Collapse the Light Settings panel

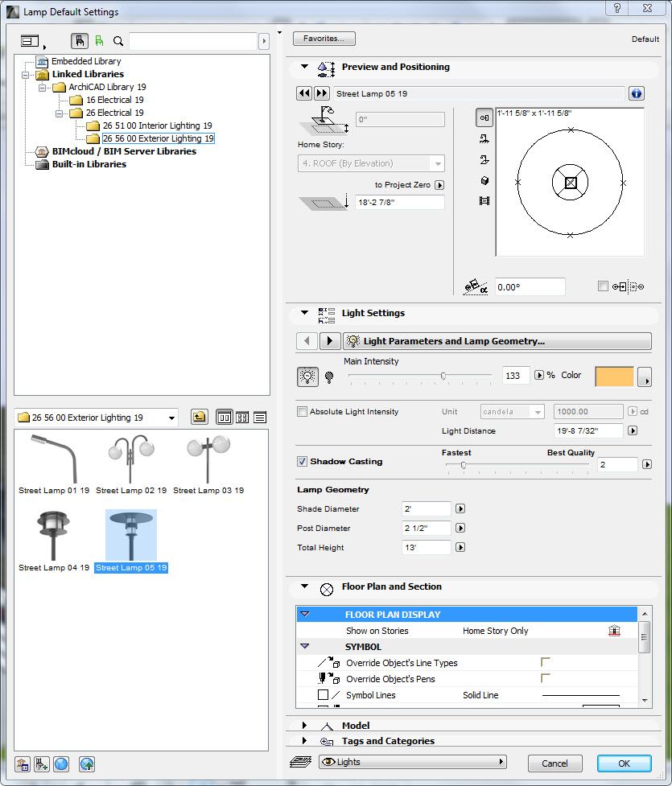(304, 312)
